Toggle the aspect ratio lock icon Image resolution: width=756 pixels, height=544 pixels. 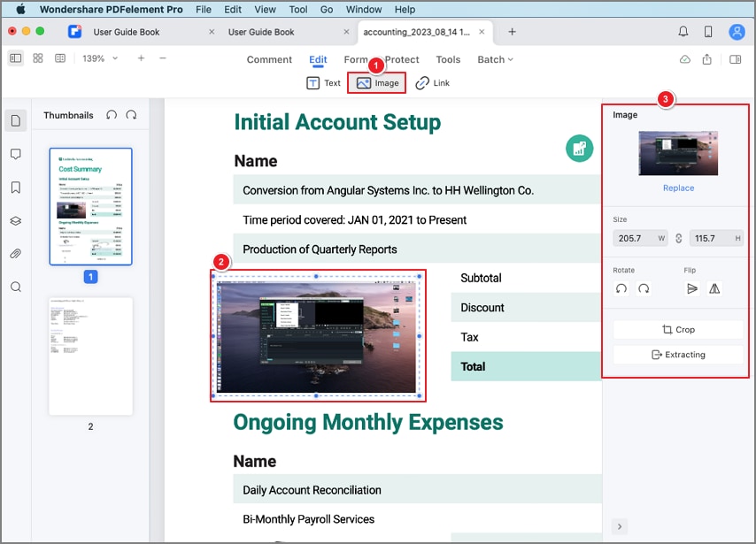click(x=678, y=238)
